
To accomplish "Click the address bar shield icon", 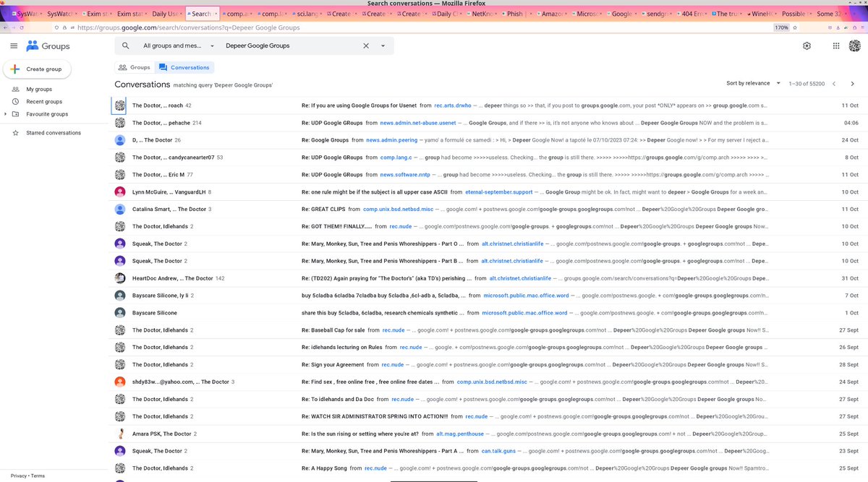I will pos(58,27).
